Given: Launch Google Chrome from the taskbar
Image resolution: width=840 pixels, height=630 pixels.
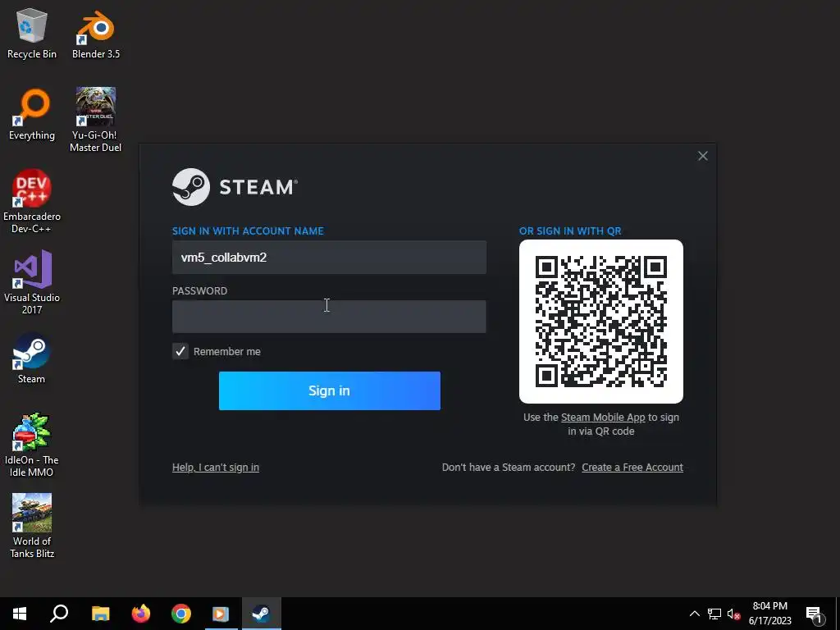Looking at the screenshot, I should pos(181,614).
